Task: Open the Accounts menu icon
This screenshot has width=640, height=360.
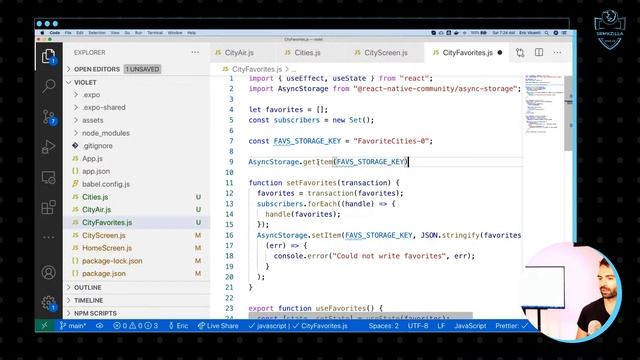Action: 49,272
